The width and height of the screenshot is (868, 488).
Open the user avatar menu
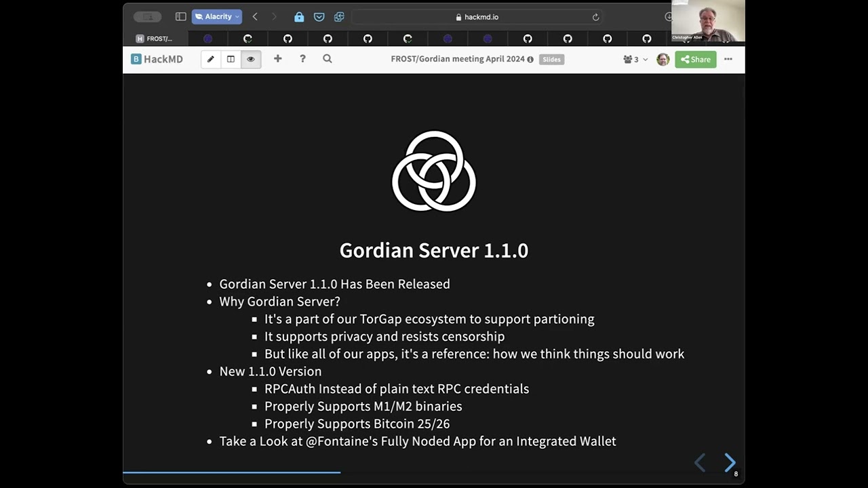pyautogui.click(x=663, y=60)
